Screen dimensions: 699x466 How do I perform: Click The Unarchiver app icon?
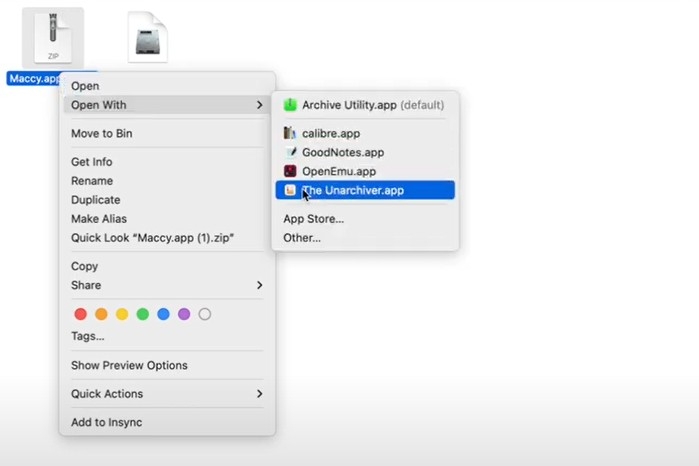290,190
